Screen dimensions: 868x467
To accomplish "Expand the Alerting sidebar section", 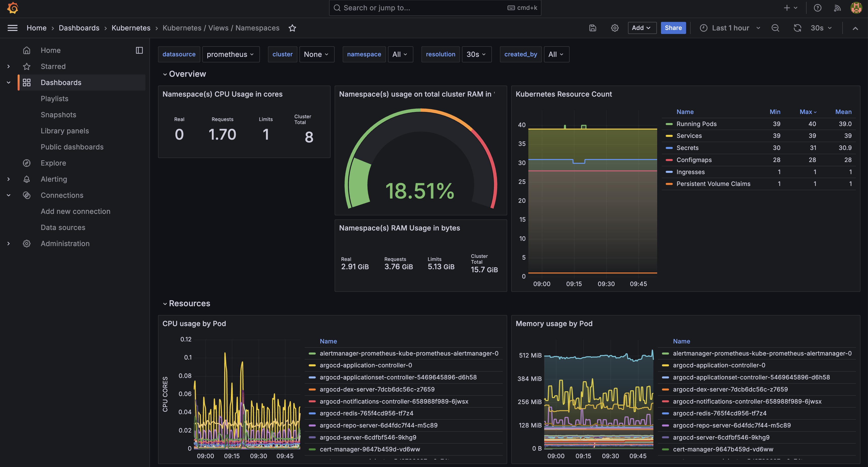I will 9,179.
